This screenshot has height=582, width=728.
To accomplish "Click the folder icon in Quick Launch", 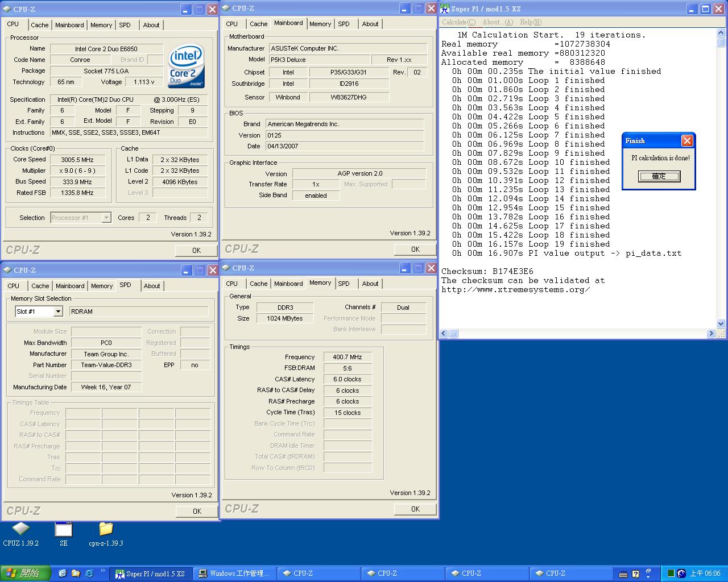I will (76, 573).
